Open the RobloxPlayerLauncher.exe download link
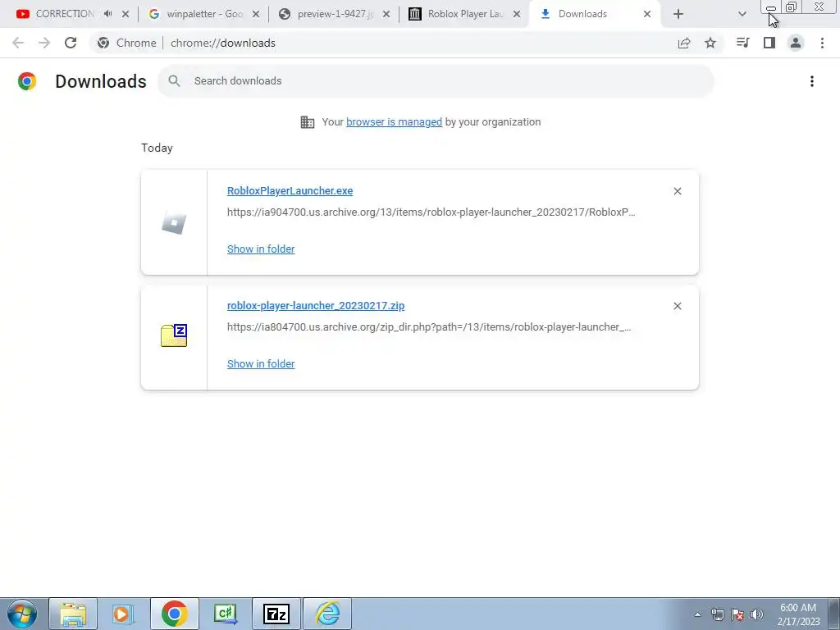This screenshot has height=630, width=840. tap(290, 190)
